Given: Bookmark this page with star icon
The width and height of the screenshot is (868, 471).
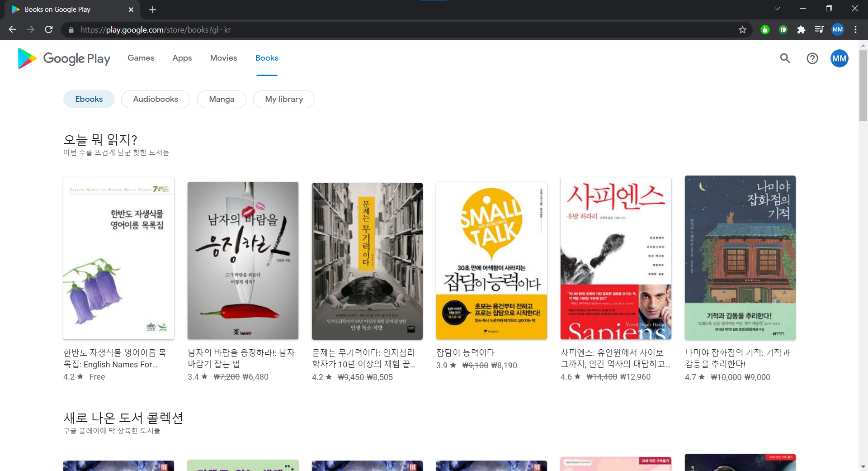Looking at the screenshot, I should point(742,30).
